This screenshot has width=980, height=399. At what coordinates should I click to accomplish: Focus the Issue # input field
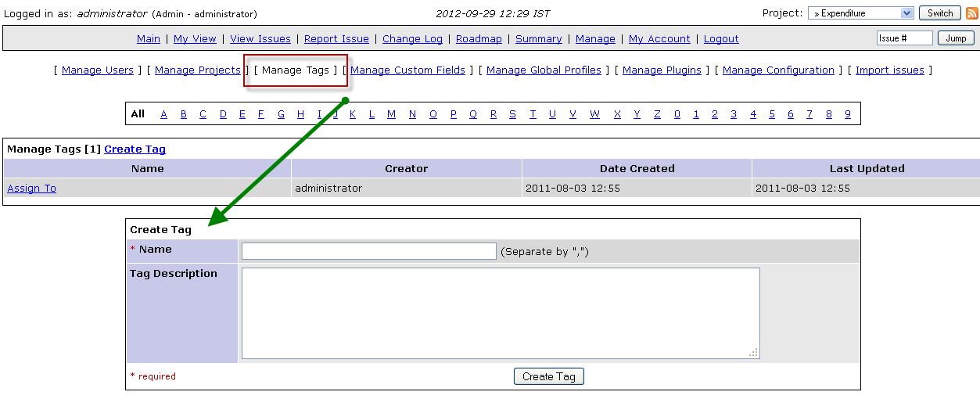(905, 38)
